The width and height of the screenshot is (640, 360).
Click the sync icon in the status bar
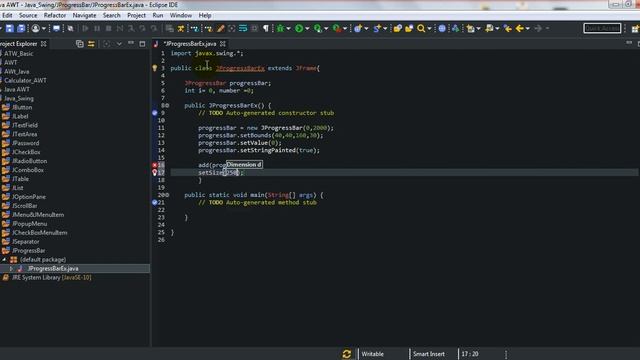(347, 354)
